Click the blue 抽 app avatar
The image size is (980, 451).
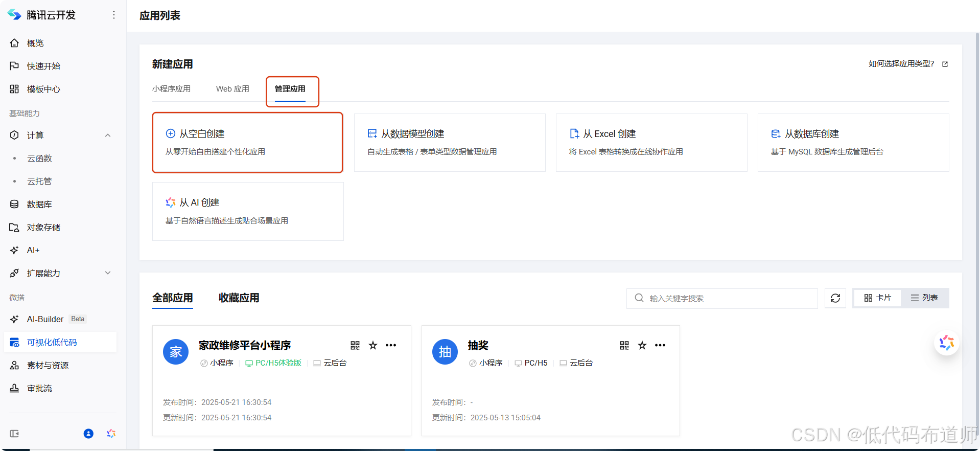(445, 352)
